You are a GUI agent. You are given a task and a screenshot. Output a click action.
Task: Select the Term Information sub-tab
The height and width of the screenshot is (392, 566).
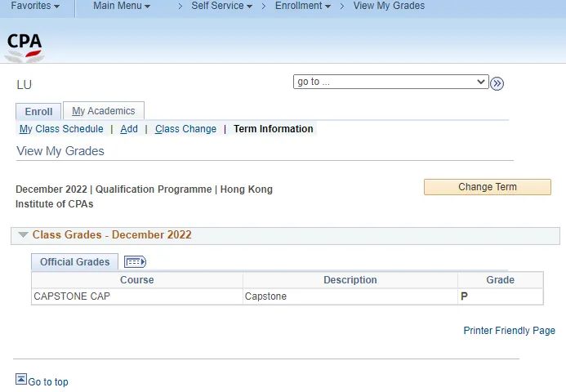[274, 129]
